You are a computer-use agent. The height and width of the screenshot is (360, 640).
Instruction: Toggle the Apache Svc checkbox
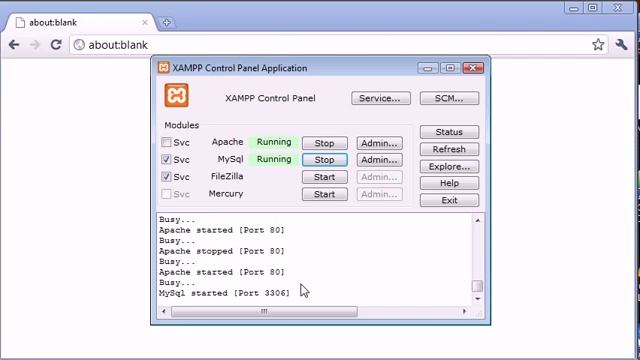(166, 142)
